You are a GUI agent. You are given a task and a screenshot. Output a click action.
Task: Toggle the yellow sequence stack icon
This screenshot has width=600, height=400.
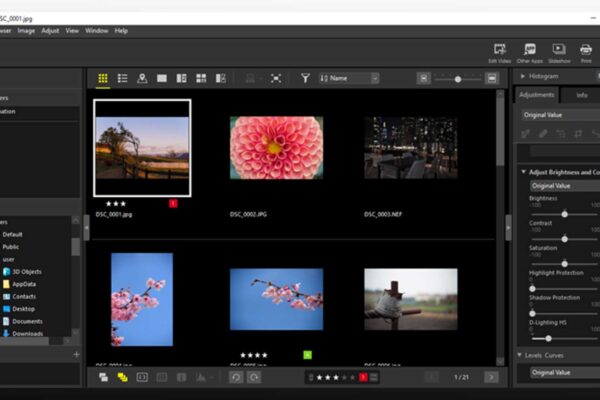pos(122,377)
